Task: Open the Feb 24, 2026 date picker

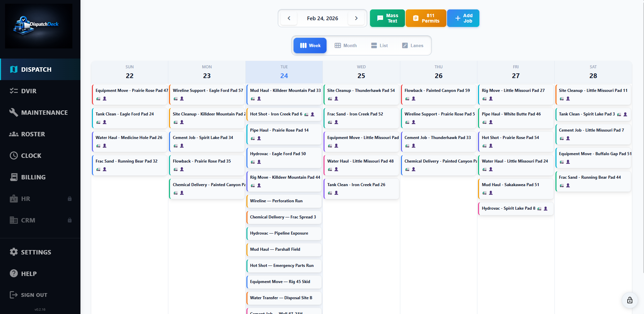Action: (x=322, y=18)
